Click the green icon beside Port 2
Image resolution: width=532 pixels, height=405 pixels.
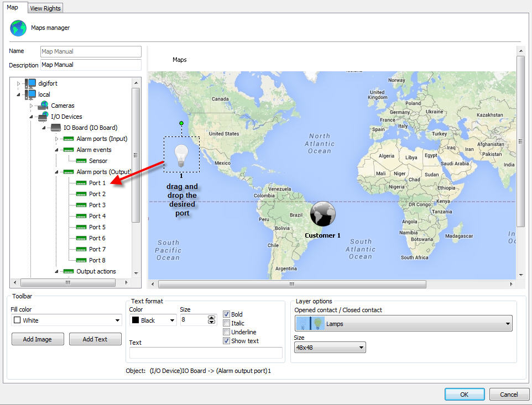[x=81, y=194]
